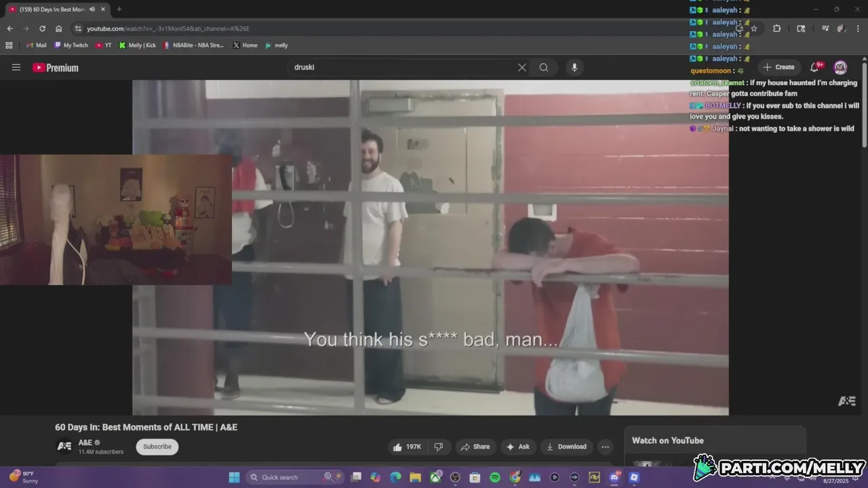Pause the playing video

point(431,247)
